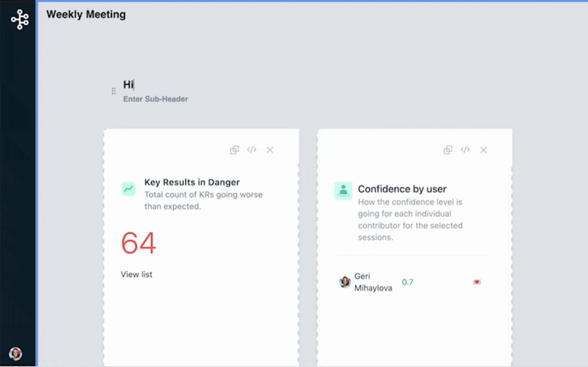The height and width of the screenshot is (367, 588).
Task: Open the user avatar in the sidebar
Action: [15, 354]
